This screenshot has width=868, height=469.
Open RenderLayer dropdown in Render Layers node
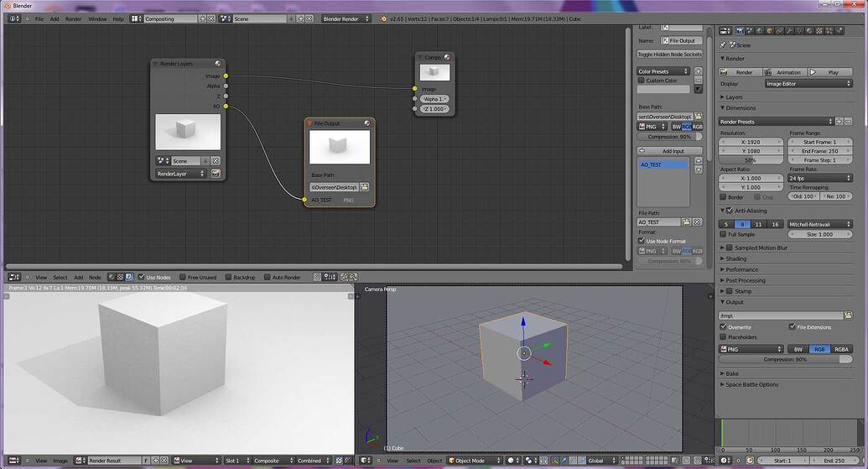[x=180, y=174]
